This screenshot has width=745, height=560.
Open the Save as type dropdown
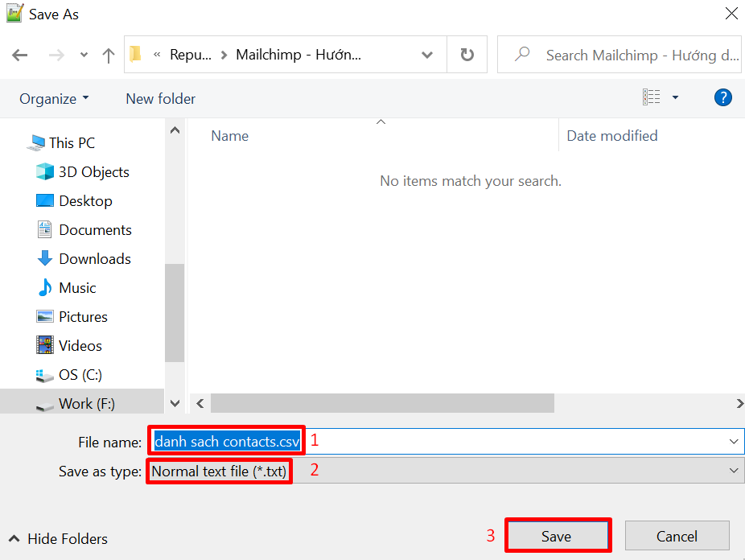(733, 471)
